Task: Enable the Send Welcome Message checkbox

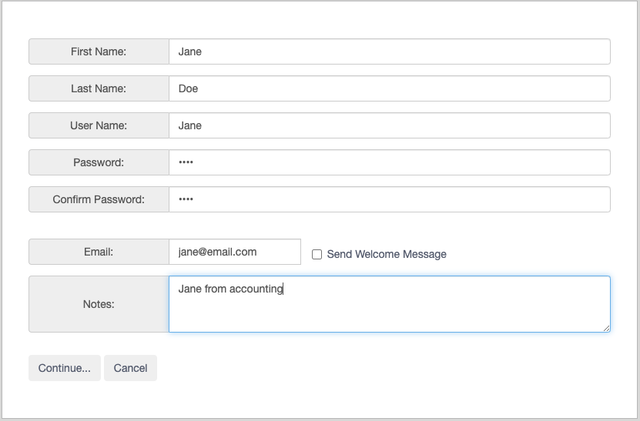Action: tap(317, 254)
